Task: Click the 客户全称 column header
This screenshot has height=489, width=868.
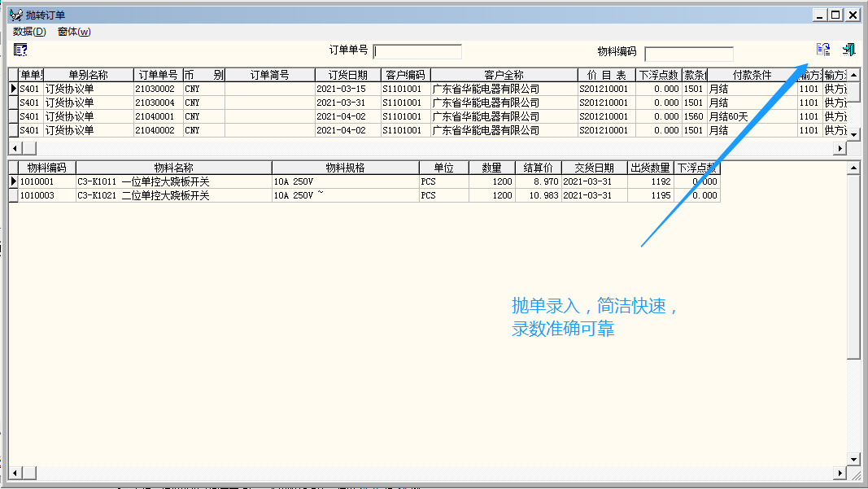Action: [x=504, y=75]
